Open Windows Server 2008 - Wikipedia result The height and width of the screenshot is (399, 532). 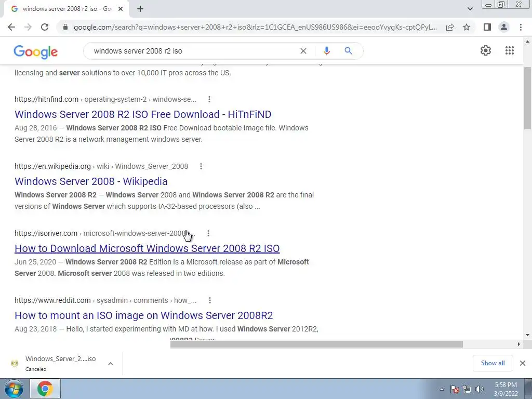click(x=91, y=181)
